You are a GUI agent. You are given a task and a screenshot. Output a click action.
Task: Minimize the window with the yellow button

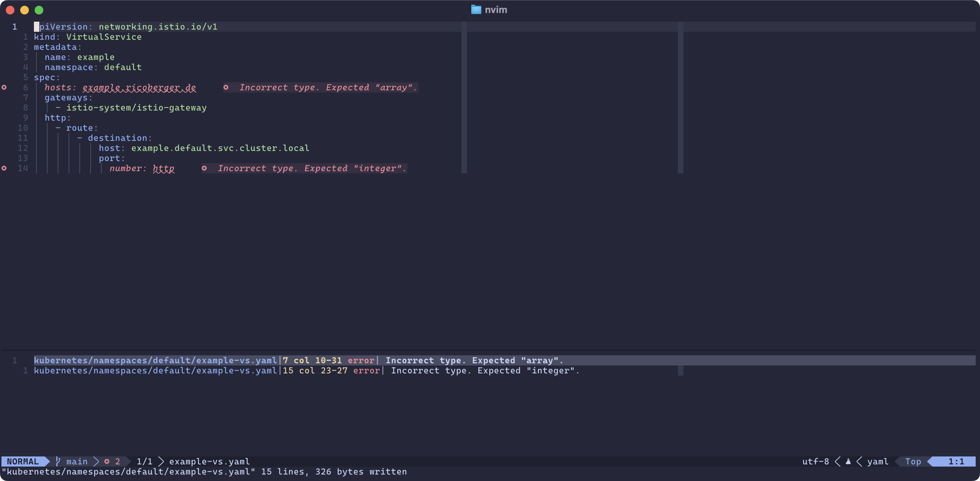click(x=25, y=10)
